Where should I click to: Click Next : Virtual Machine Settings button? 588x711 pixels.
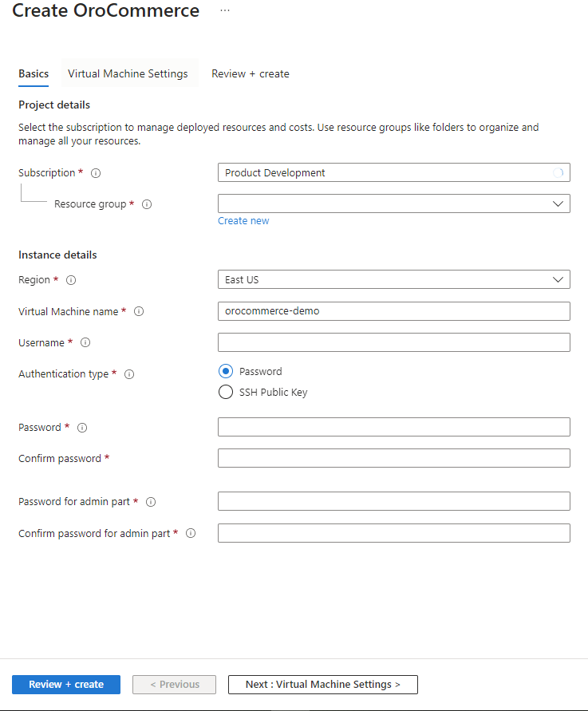(x=322, y=685)
